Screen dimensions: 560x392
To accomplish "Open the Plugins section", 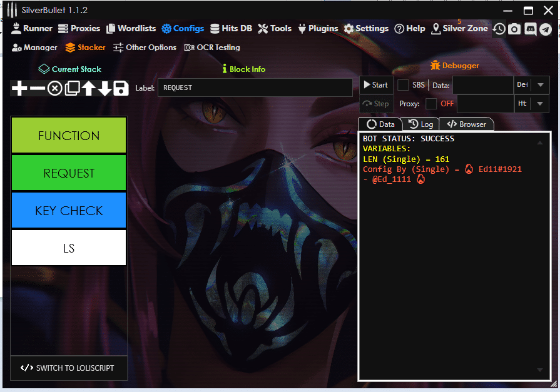I will pyautogui.click(x=318, y=29).
